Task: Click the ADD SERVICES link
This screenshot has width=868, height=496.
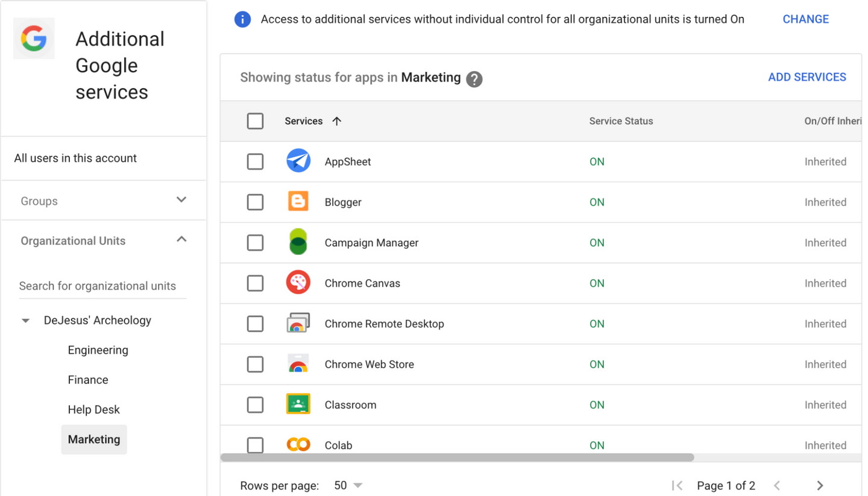Action: coord(807,77)
